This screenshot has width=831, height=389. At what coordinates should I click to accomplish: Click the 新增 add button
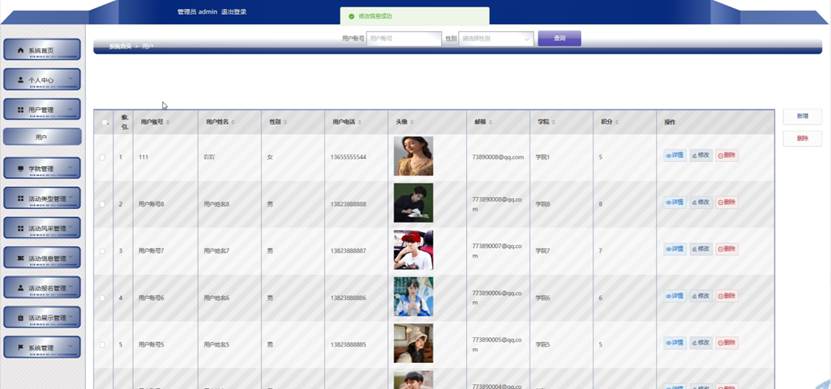point(802,116)
